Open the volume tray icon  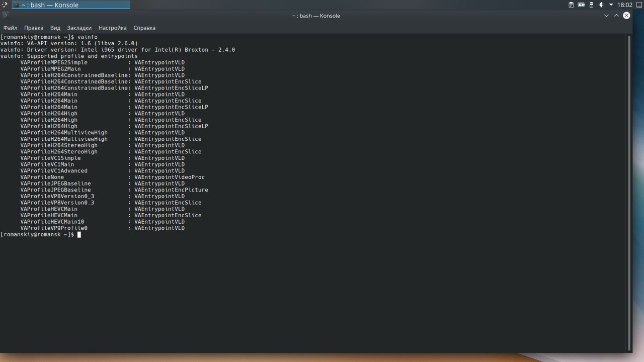pyautogui.click(x=601, y=5)
